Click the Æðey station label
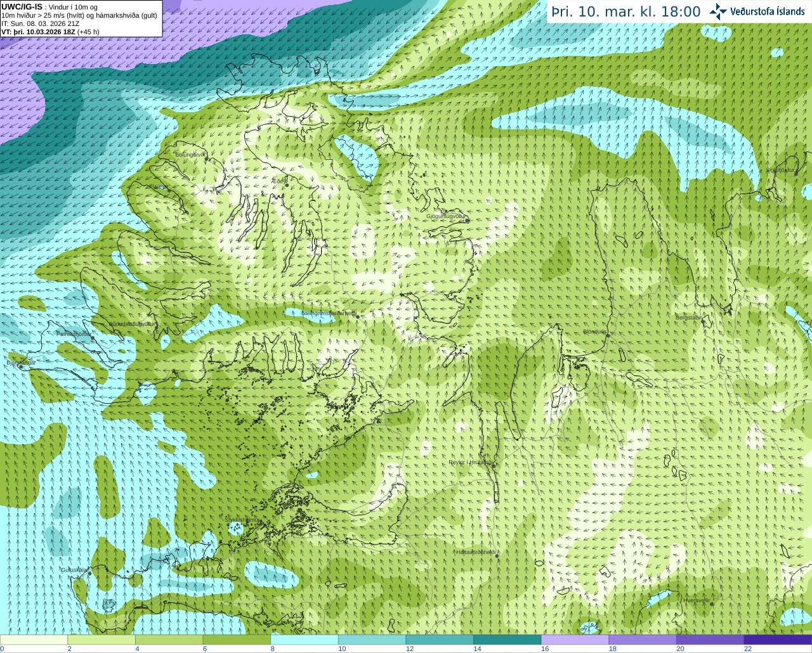Screen dimensions: 812x653 pos(278,181)
